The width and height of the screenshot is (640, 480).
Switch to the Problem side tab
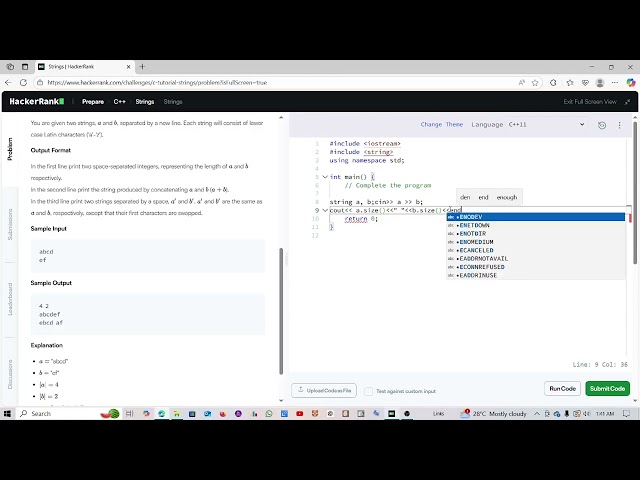coord(10,149)
